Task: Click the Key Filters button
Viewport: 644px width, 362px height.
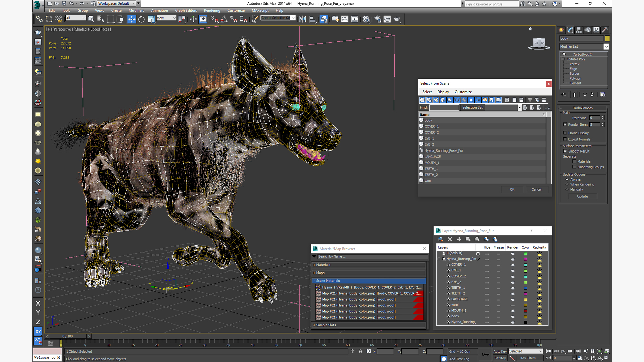Action: click(530, 358)
